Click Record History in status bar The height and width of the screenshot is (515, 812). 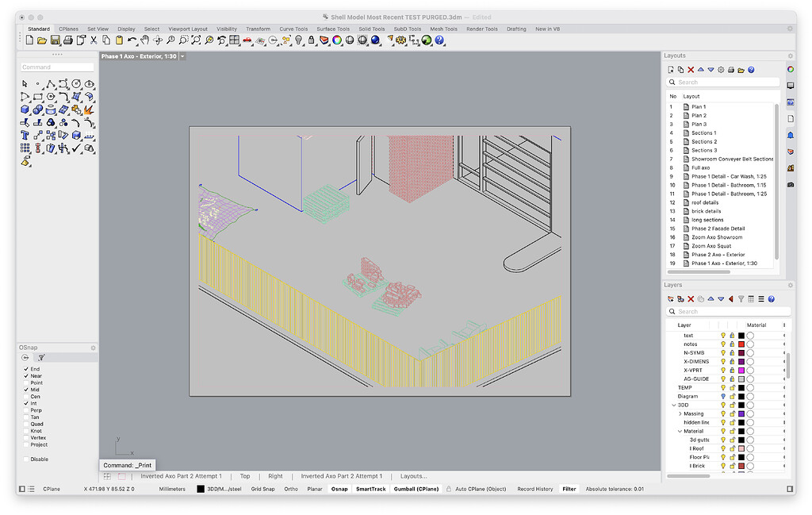pyautogui.click(x=534, y=489)
